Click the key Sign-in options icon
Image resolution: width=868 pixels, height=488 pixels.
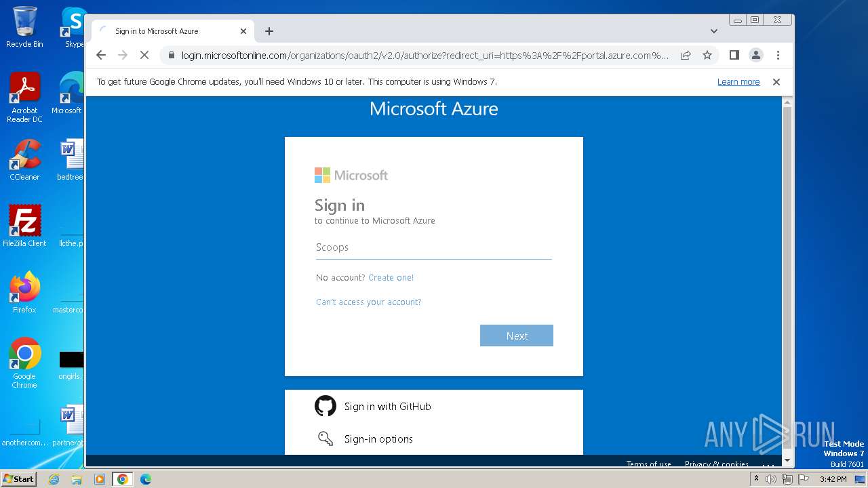coord(325,439)
